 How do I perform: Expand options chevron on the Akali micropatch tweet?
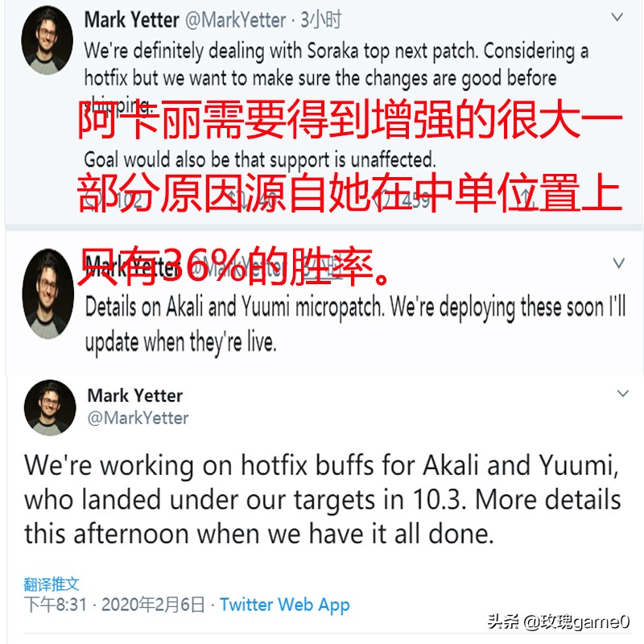click(618, 263)
